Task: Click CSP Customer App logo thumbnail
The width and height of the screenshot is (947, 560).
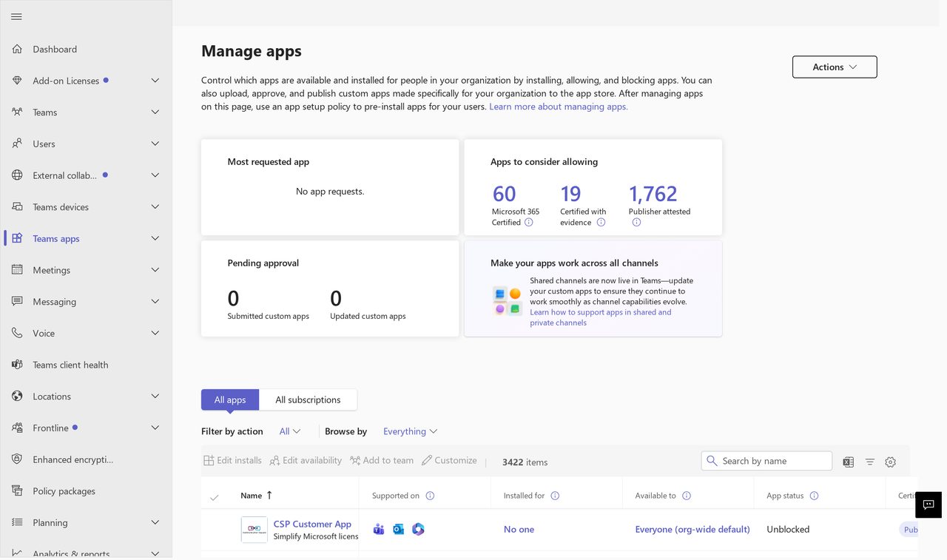Action: pyautogui.click(x=255, y=530)
